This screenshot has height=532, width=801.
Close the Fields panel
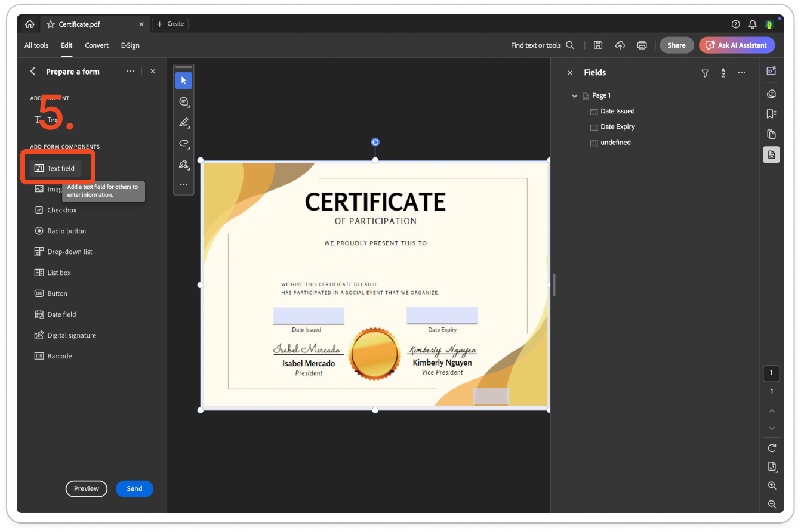(569, 73)
